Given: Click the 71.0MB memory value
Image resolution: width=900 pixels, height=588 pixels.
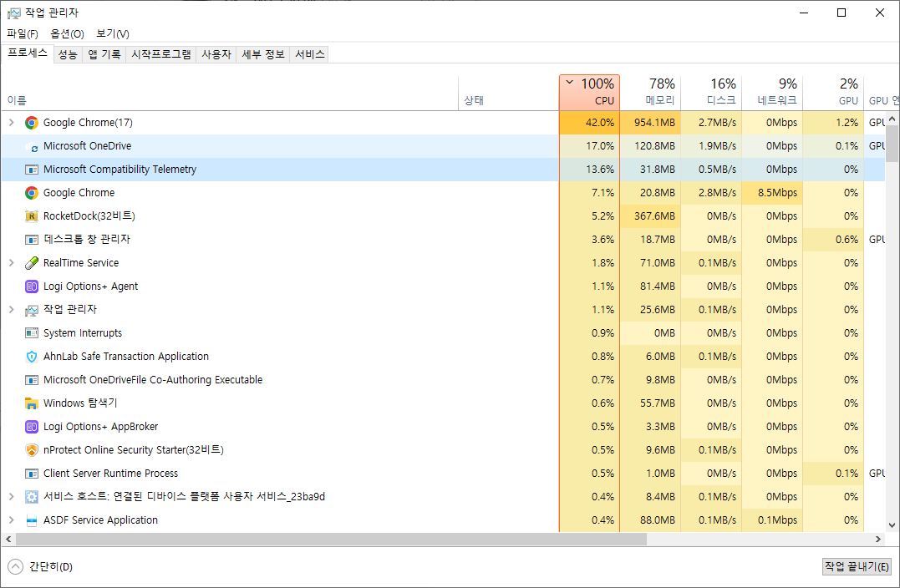Looking at the screenshot, I should 657,263.
